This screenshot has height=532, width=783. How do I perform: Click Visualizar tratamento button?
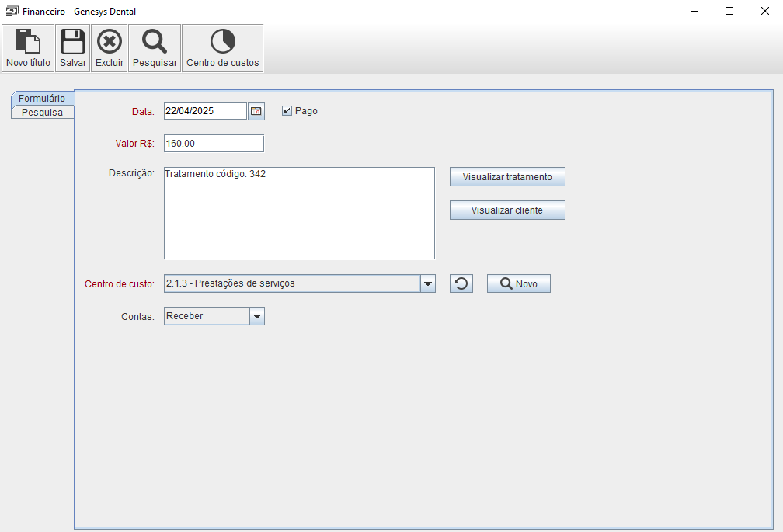pos(507,177)
